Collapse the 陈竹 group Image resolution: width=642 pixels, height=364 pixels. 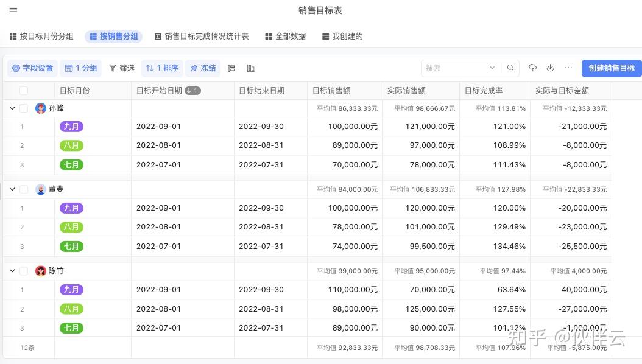click(12, 271)
